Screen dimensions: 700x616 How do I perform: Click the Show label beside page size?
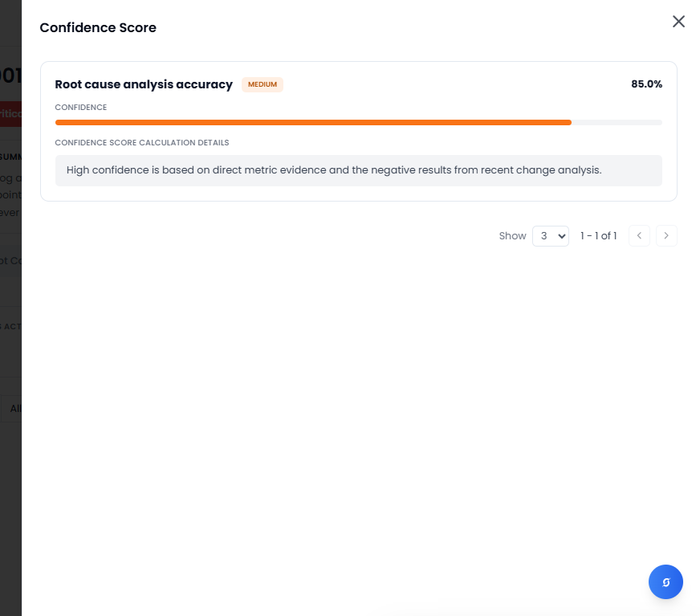point(512,236)
